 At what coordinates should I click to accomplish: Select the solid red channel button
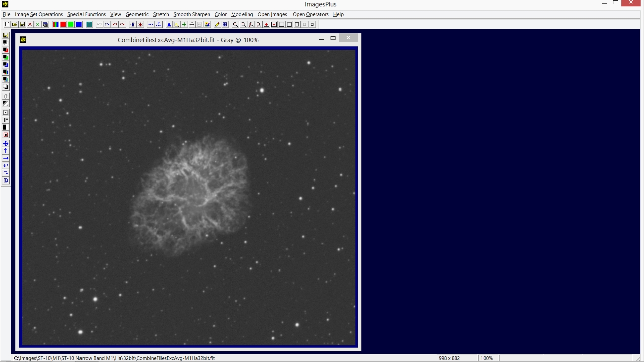tap(63, 24)
